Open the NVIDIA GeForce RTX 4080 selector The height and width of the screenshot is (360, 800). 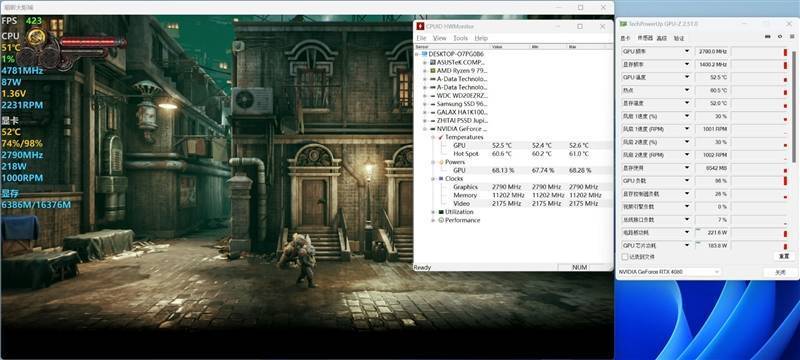coord(668,272)
